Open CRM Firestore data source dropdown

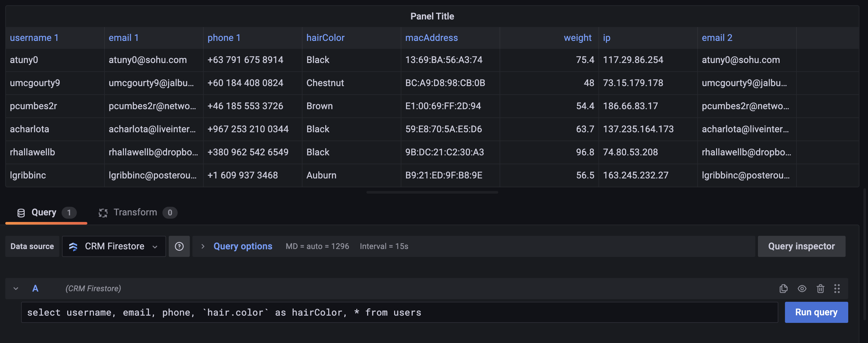[114, 247]
